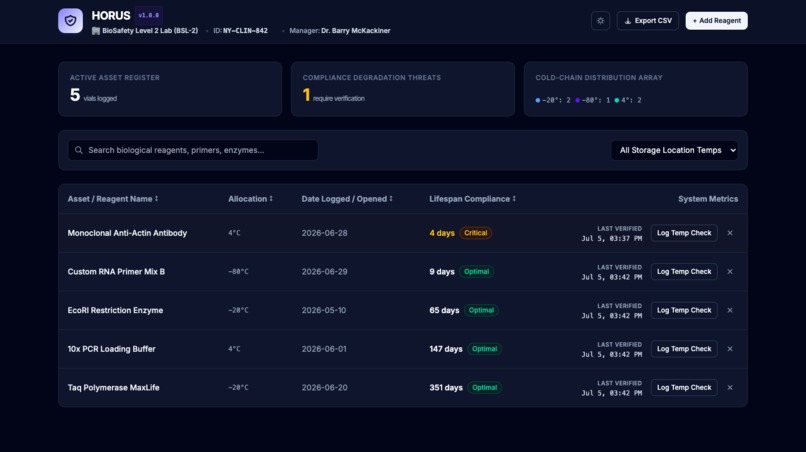This screenshot has height=452, width=806.
Task: Log Temp Check for 10x PCR Loading Buffer
Action: [684, 349]
